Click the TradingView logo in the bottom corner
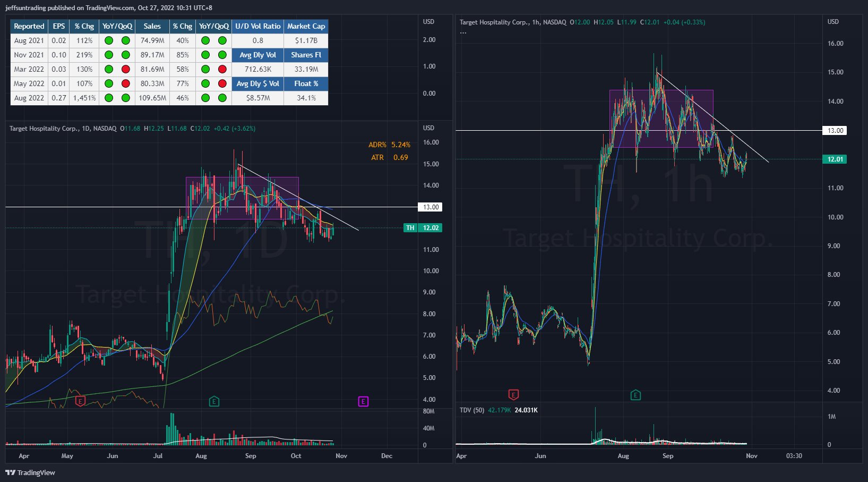 [x=30, y=472]
